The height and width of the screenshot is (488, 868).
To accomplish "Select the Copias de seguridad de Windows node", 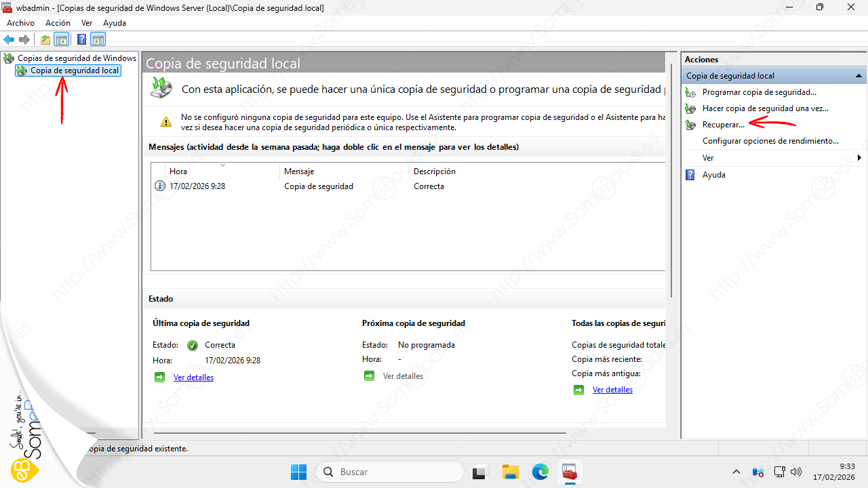I will pos(76,58).
